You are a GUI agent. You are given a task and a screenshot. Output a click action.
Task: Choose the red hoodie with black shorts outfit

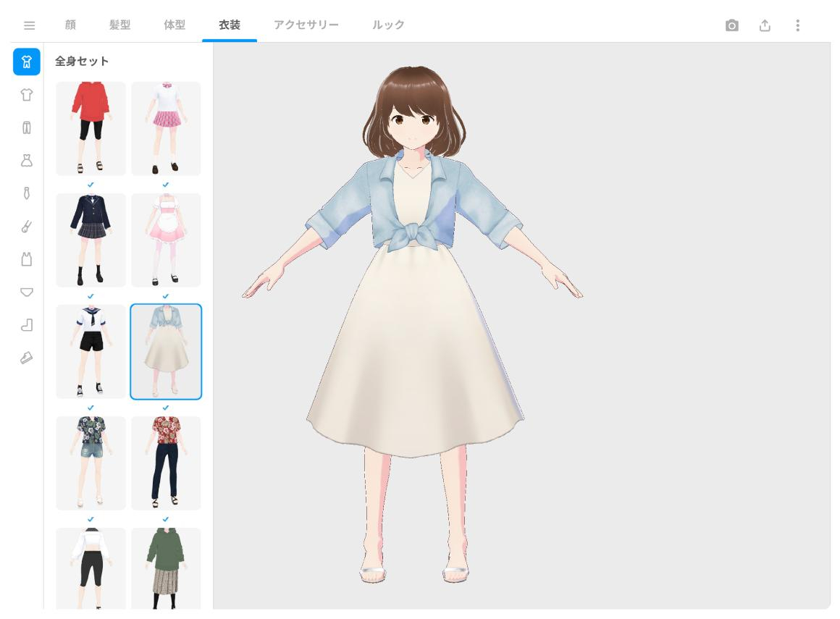(x=91, y=129)
